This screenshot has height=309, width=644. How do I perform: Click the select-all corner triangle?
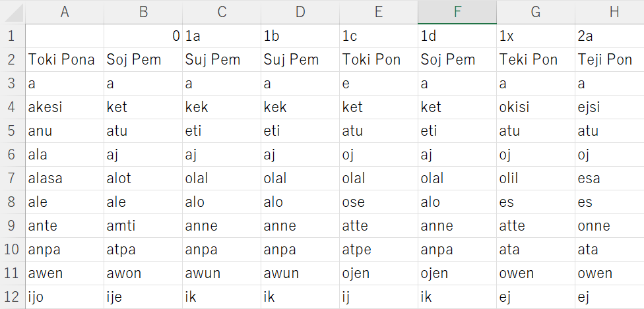tap(13, 12)
